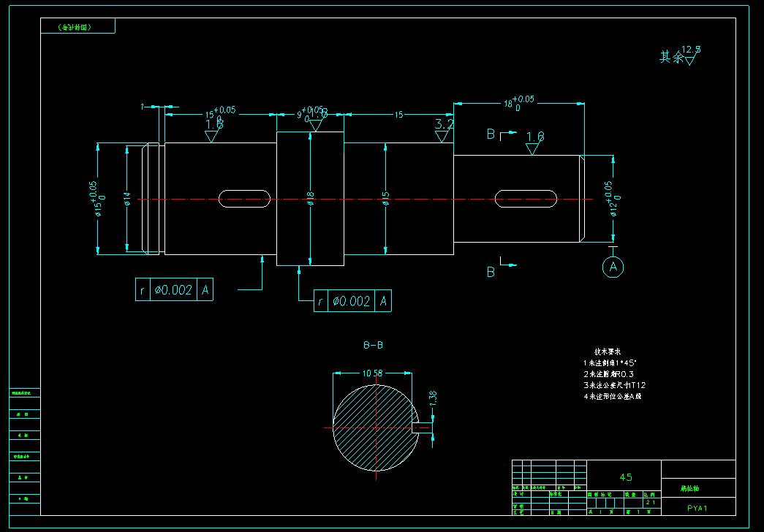Click material '45' in title block
764x532 pixels.
tap(626, 477)
